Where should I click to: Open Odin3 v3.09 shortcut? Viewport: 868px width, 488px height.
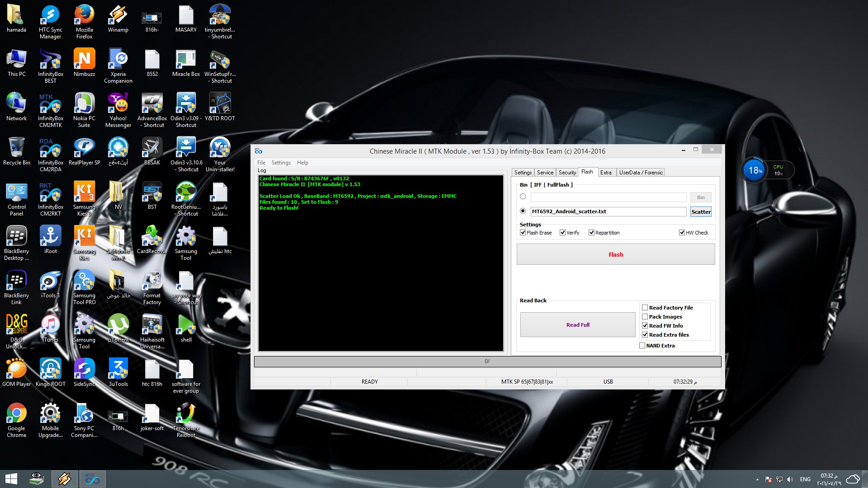pos(186,110)
